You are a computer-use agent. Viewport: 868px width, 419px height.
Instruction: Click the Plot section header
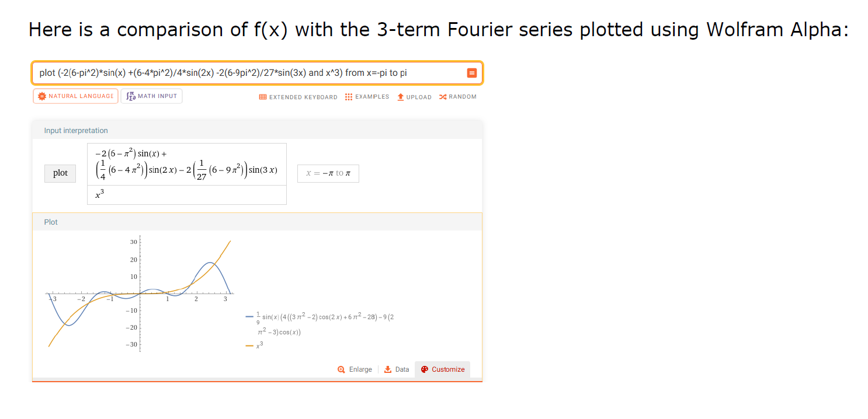tap(51, 222)
